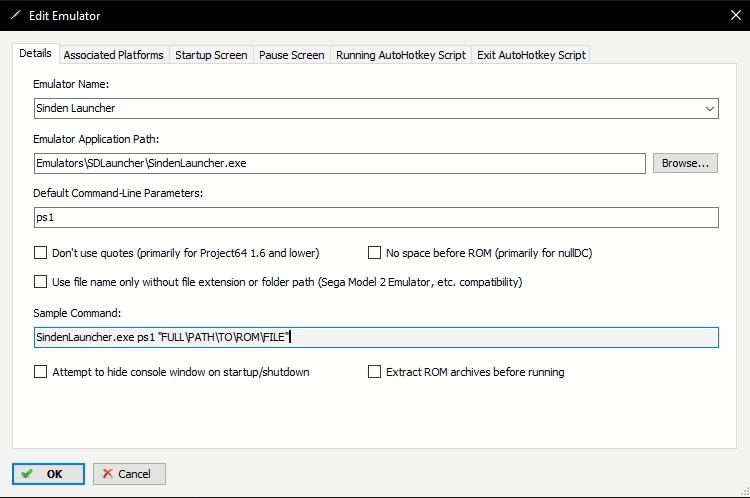Screen dimensions: 750x498
Task: Open the Associated Platforms tab
Action: (x=113, y=55)
